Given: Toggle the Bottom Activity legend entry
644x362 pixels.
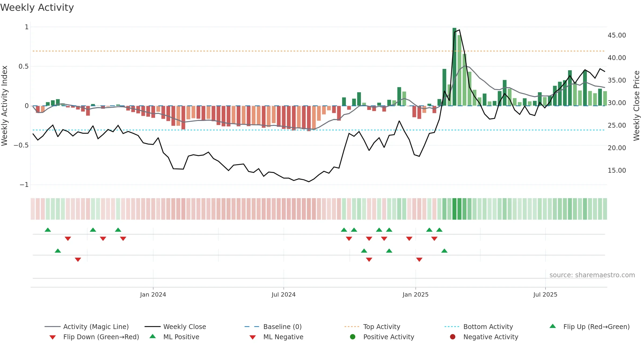Looking at the screenshot, I should (479, 327).
